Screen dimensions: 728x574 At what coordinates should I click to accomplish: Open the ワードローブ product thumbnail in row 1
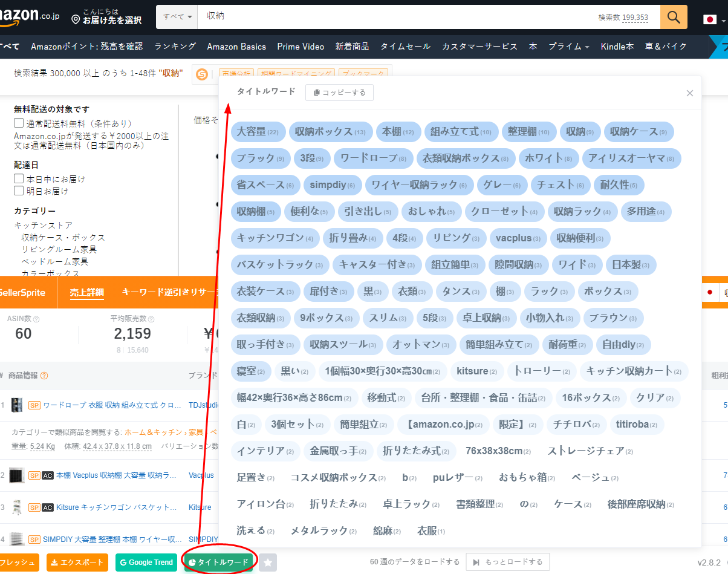(17, 405)
